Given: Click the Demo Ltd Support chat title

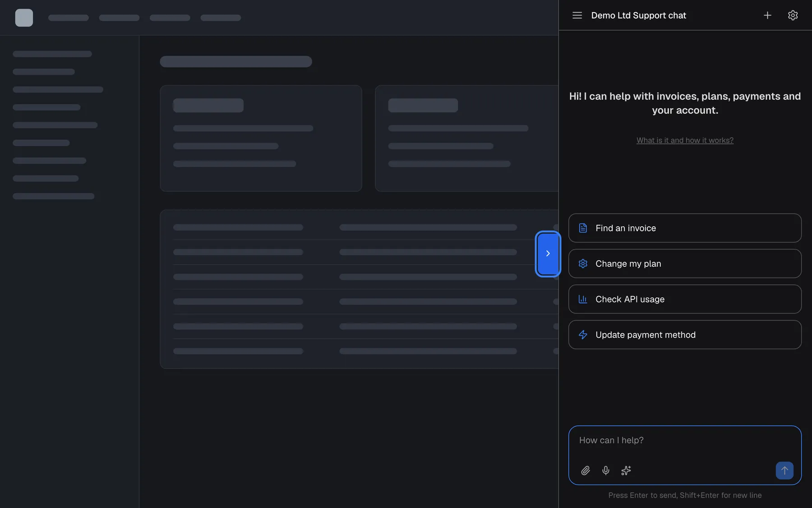Looking at the screenshot, I should [638, 15].
